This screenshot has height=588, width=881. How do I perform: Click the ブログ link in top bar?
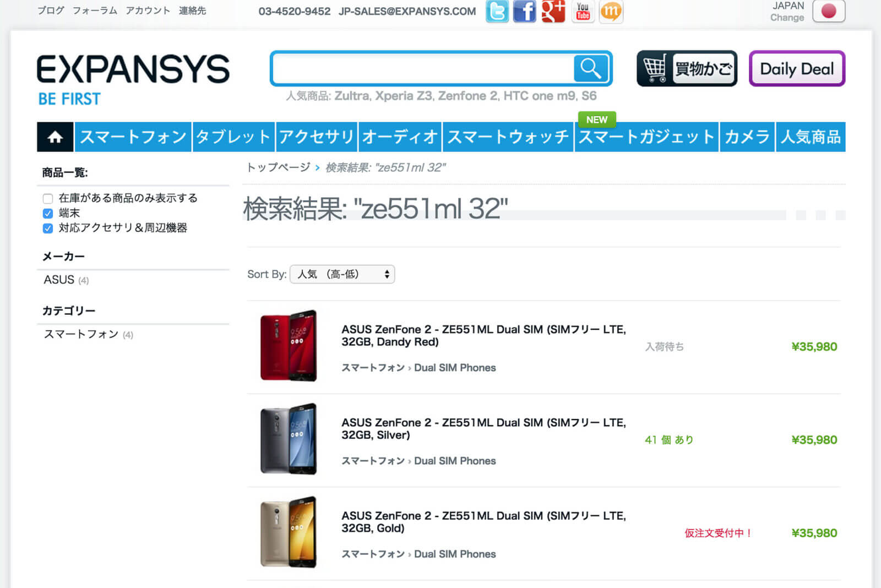pyautogui.click(x=51, y=10)
